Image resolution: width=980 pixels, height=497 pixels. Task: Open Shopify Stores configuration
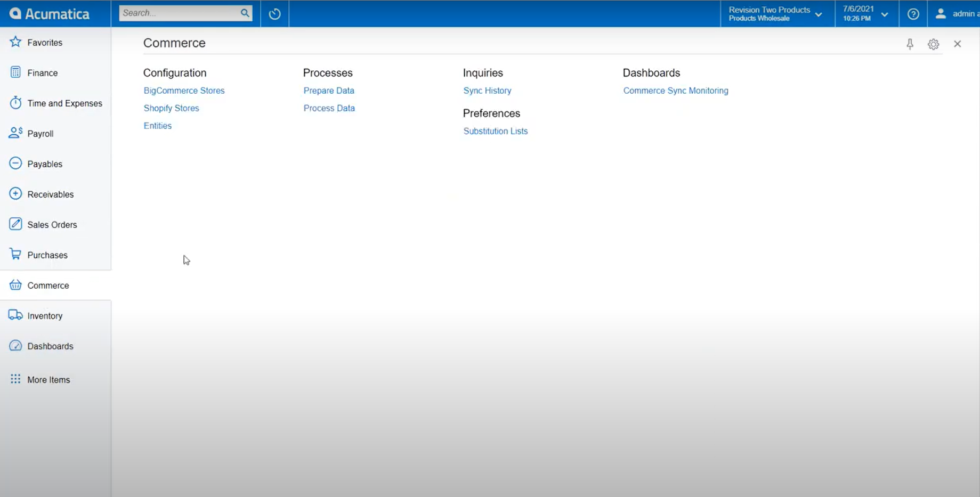pyautogui.click(x=171, y=108)
